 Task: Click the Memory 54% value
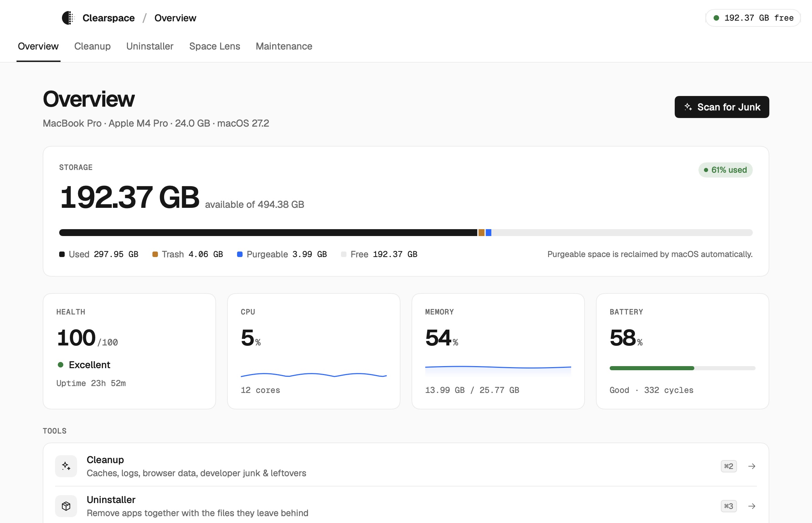[442, 338]
